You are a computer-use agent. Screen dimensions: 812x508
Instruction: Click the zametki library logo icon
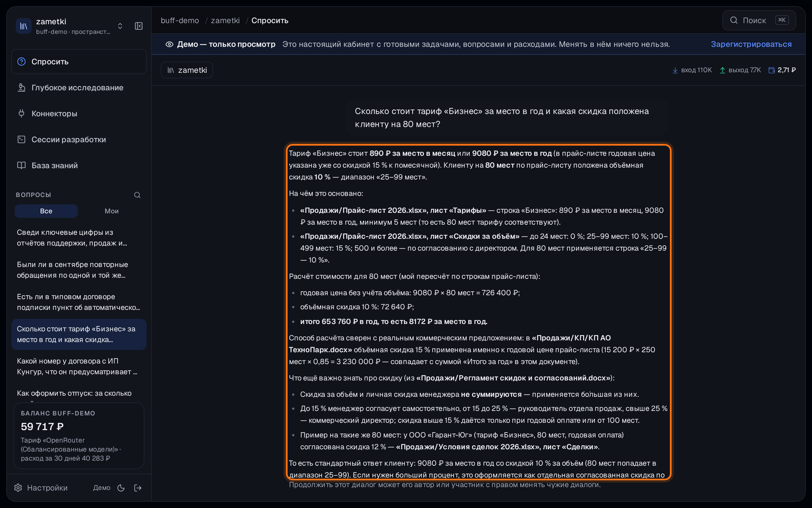pos(24,26)
